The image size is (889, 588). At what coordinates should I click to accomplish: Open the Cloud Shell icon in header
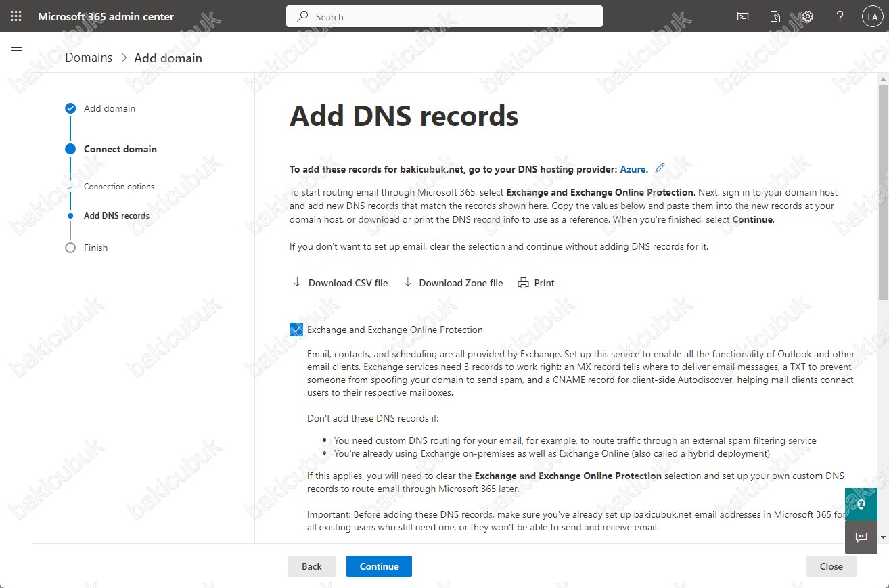[743, 16]
